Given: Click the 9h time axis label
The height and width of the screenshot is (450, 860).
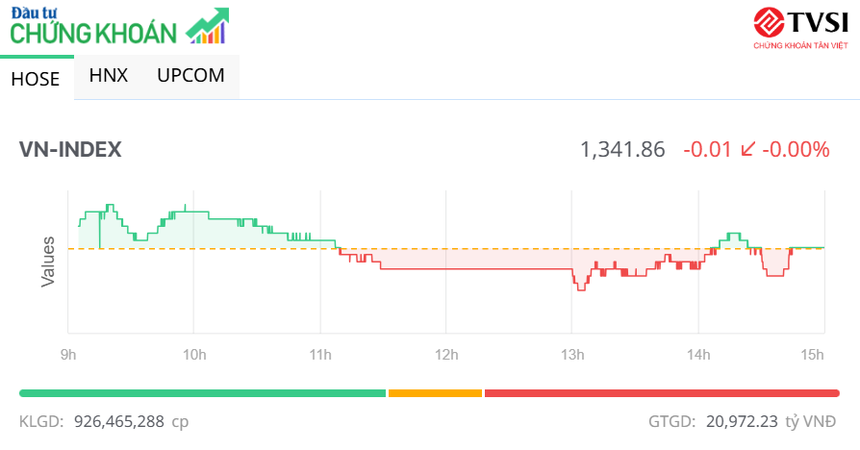Looking at the screenshot, I should coord(69,354).
